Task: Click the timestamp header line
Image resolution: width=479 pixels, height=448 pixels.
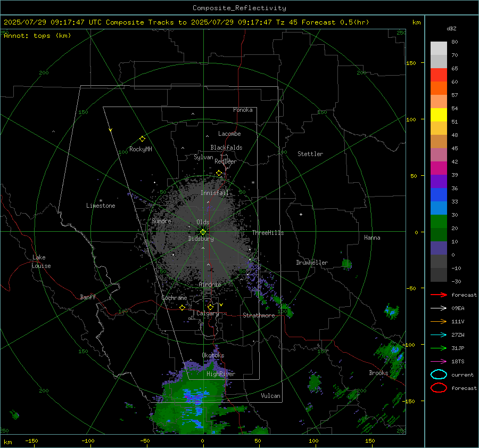Action: (x=186, y=22)
